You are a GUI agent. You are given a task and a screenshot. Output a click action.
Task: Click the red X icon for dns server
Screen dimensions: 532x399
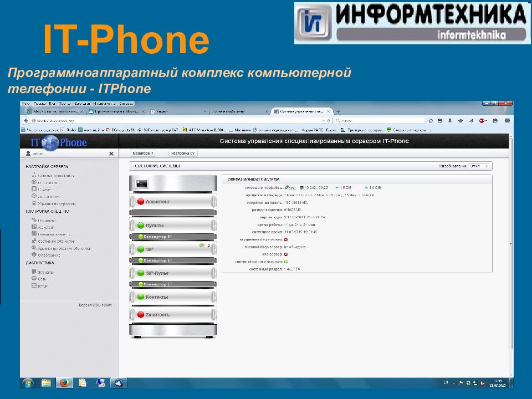(x=286, y=254)
